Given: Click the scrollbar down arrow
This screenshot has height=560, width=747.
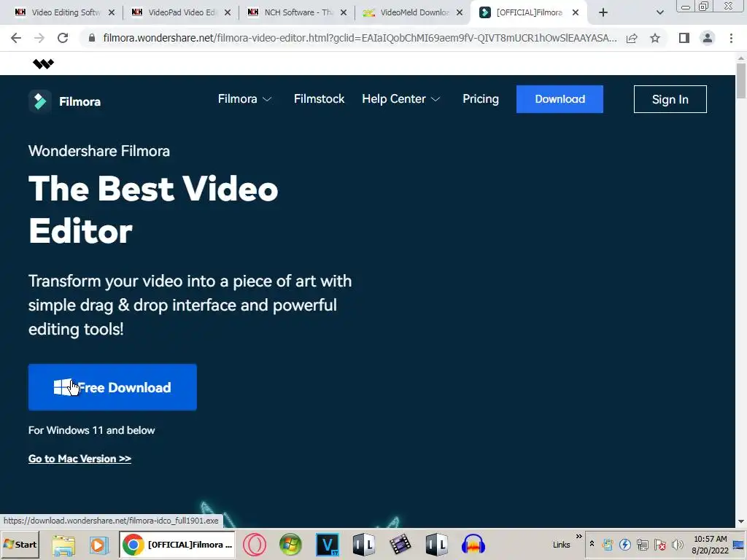Looking at the screenshot, I should tap(741, 522).
